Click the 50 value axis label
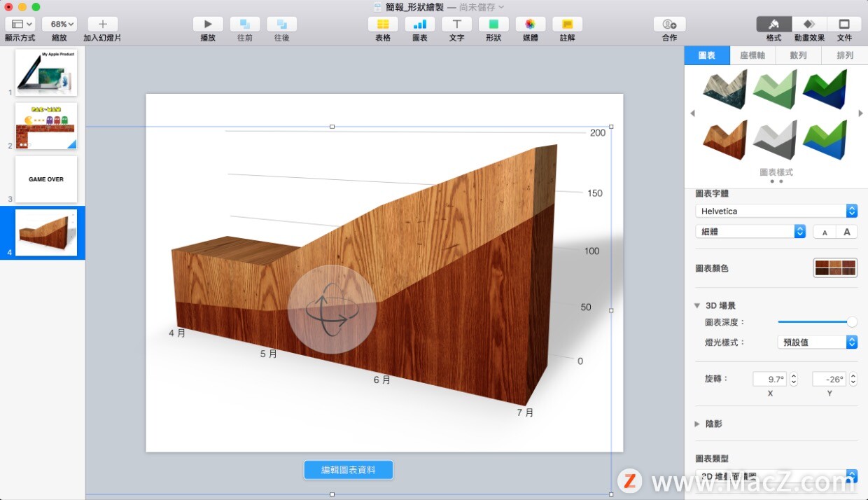Viewport: 868px width, 500px height. pyautogui.click(x=586, y=307)
